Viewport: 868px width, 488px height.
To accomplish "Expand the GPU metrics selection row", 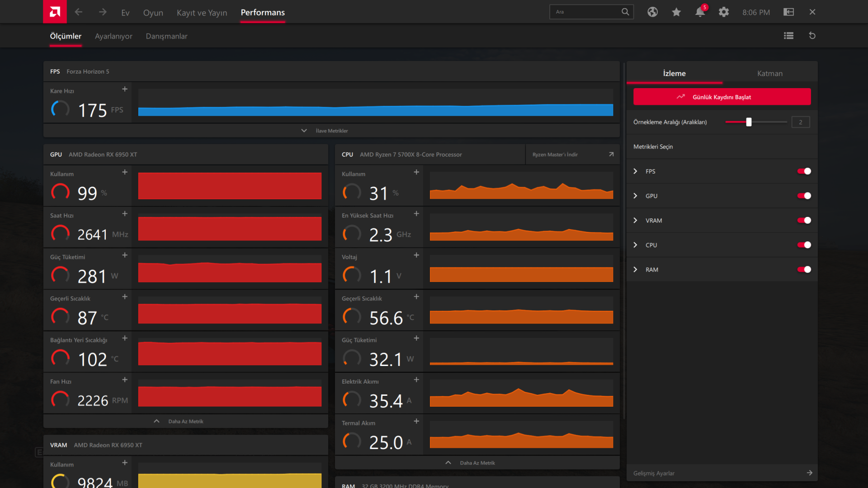I will pyautogui.click(x=635, y=196).
